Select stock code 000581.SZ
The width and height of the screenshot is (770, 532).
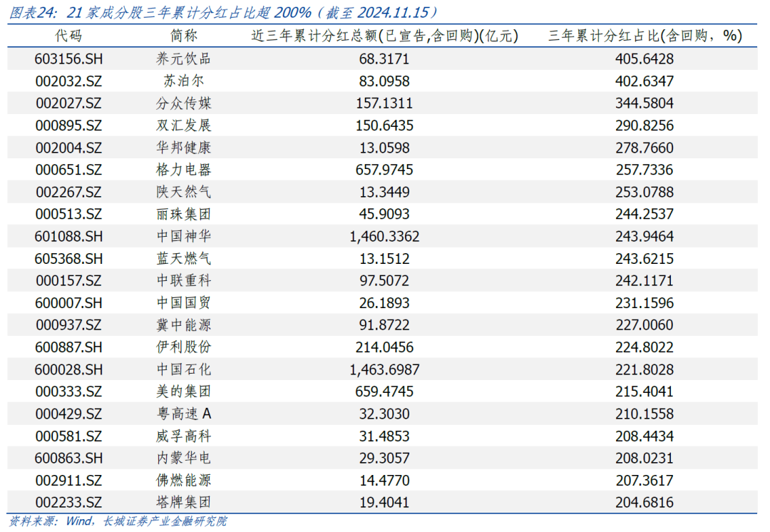[68, 436]
